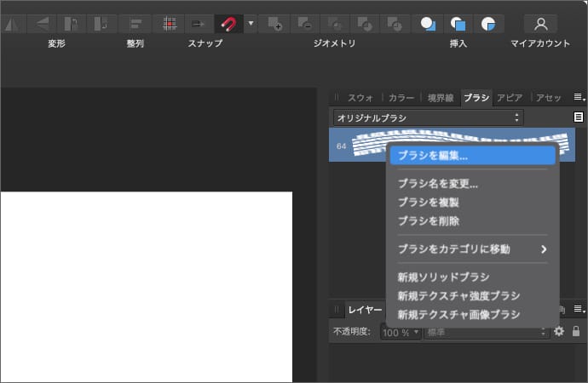The width and height of the screenshot is (588, 383).
Task: Click the white canvas area
Action: [145, 285]
